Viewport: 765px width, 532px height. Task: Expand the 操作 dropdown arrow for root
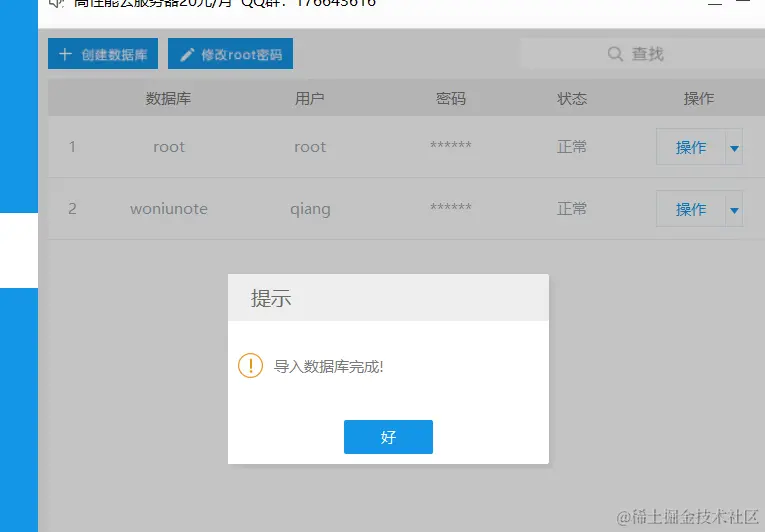pos(734,147)
